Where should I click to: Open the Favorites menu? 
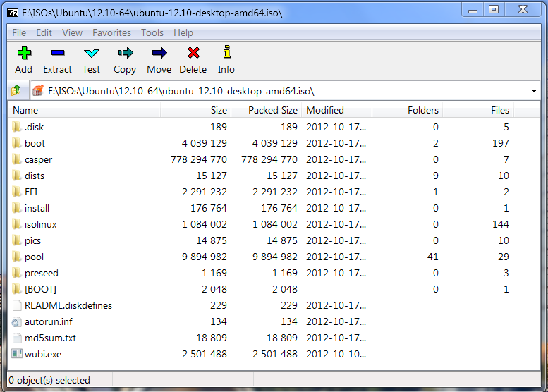111,32
